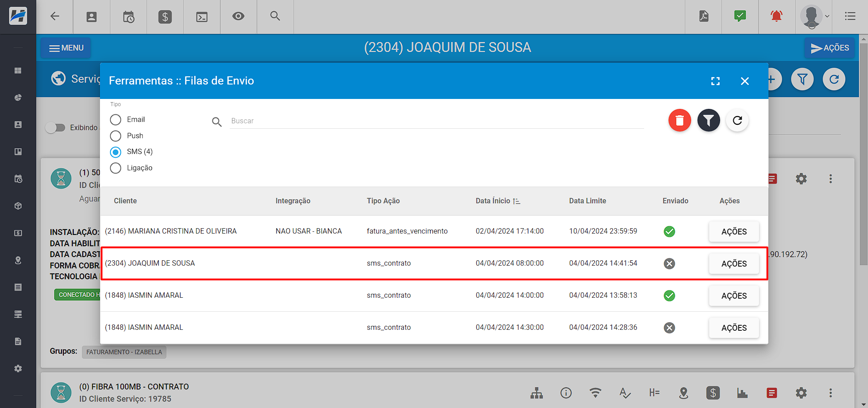Click the application logo icon

pyautogui.click(x=18, y=16)
